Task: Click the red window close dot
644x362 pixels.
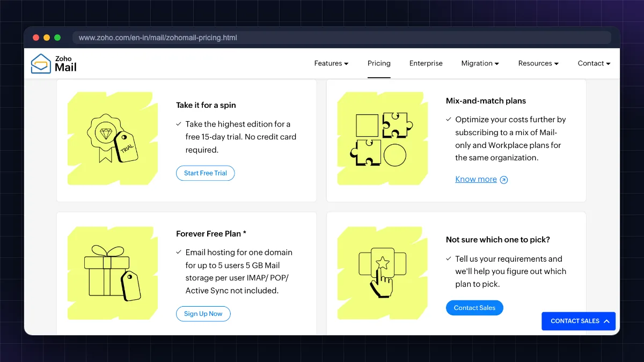Action: pyautogui.click(x=36, y=38)
